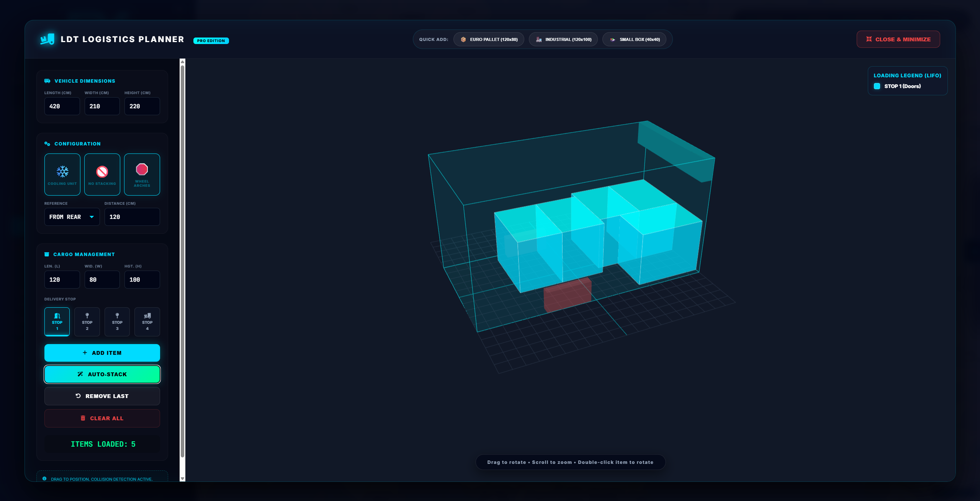Choose delivery Stop 4 with forklift
This screenshot has width=980, height=501.
pyautogui.click(x=147, y=321)
